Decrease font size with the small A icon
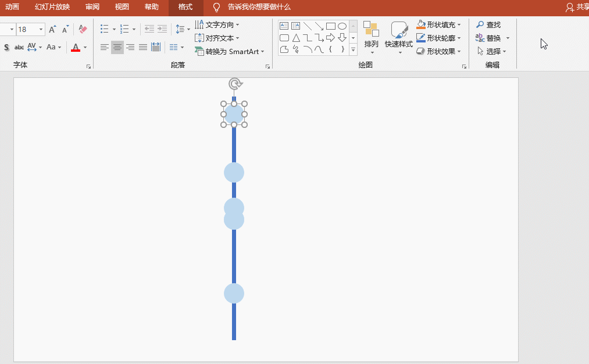This screenshot has width=589, height=364. 65,29
